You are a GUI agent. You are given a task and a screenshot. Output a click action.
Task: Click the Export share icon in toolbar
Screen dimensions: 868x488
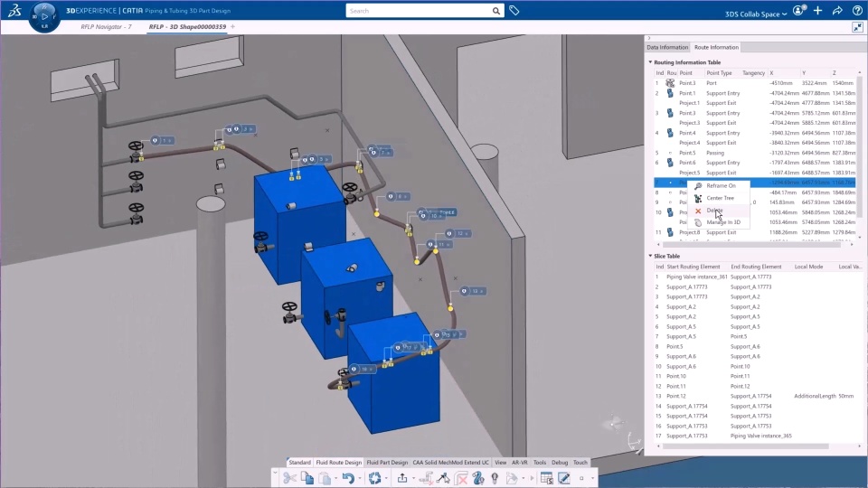click(x=402, y=478)
